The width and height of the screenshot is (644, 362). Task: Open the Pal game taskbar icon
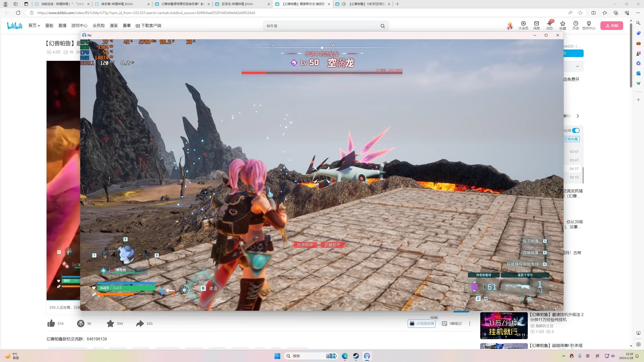pos(367,356)
